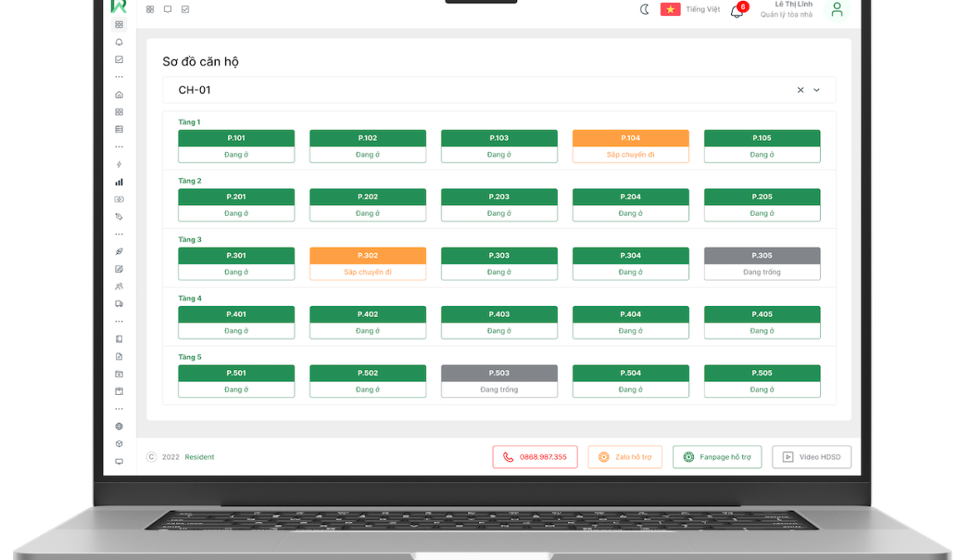This screenshot has height=560, width=971.
Task: Open the bar chart icon in sidebar
Action: pos(119,182)
